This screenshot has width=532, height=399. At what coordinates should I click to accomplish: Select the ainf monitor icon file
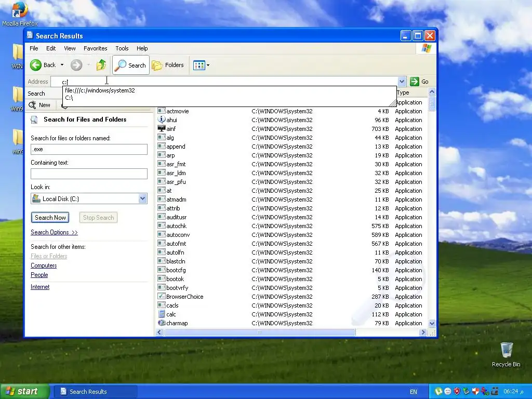[x=162, y=129]
